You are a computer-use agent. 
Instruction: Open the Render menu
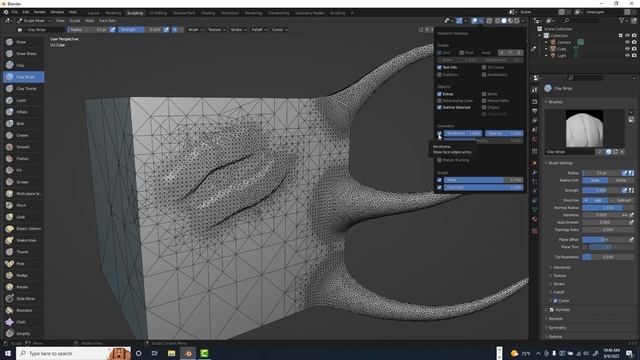coord(40,12)
